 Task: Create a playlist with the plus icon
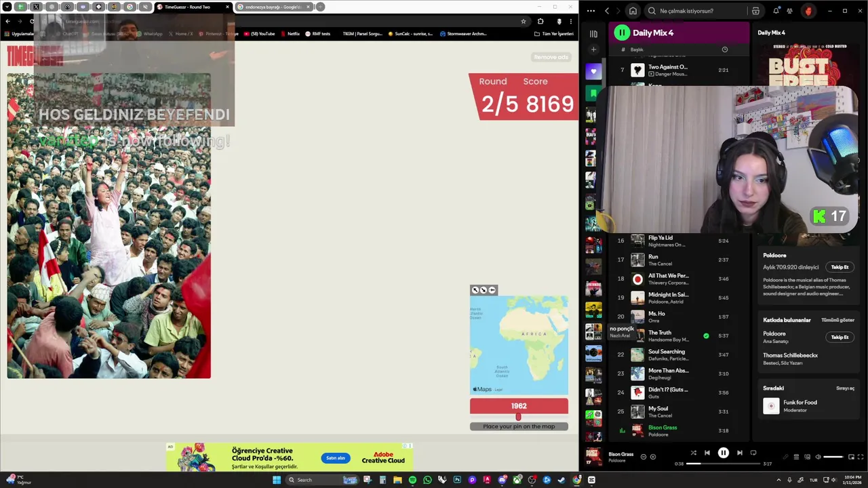coord(593,49)
